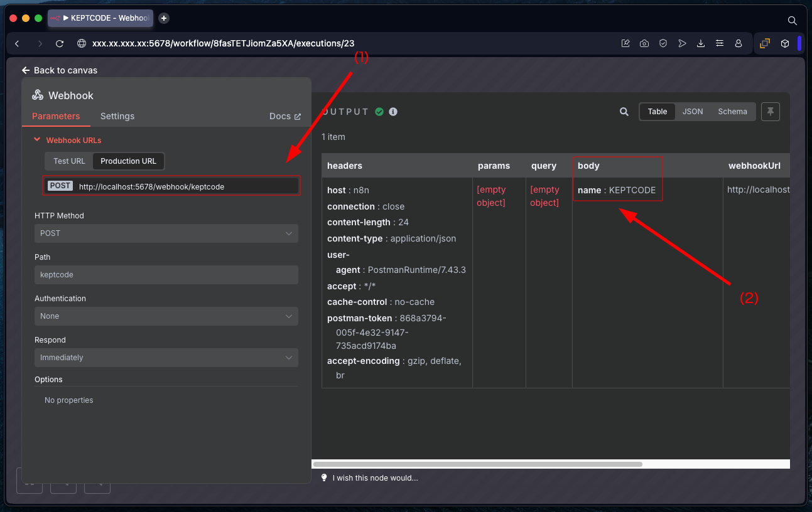The width and height of the screenshot is (812, 512).
Task: Click the search icon in output panel
Action: (x=624, y=112)
